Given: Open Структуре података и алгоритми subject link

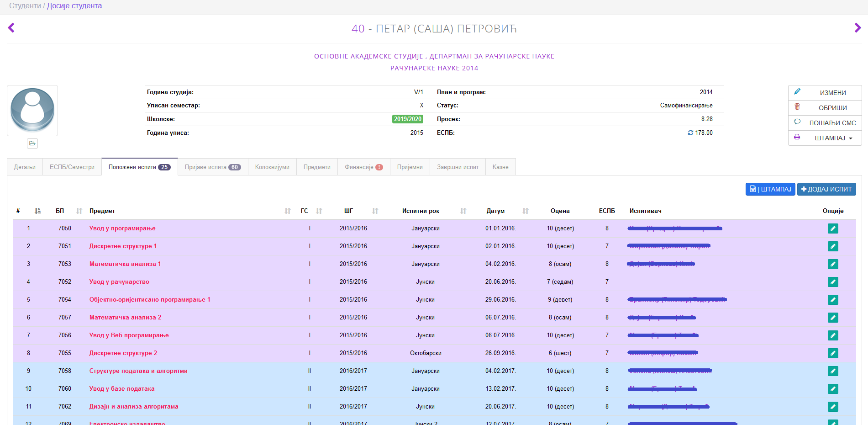Looking at the screenshot, I should point(138,371).
